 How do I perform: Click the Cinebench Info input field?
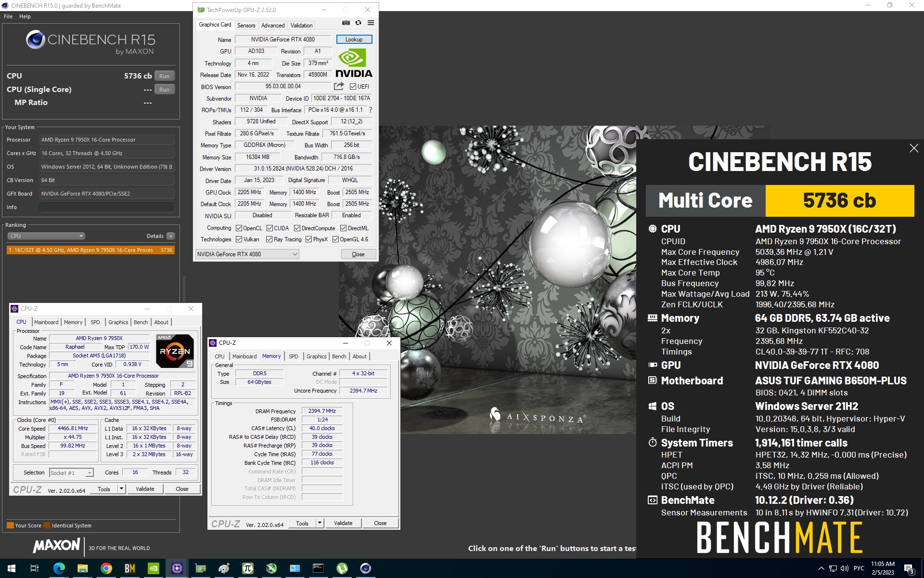tap(107, 207)
